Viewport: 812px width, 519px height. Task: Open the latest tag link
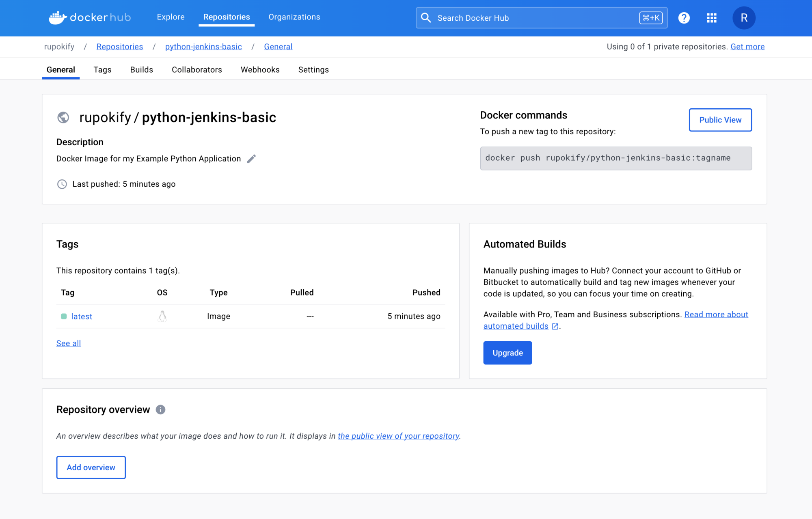point(82,317)
